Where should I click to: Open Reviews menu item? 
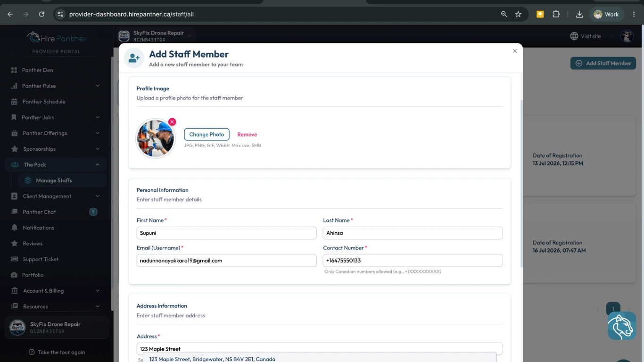[56, 244]
